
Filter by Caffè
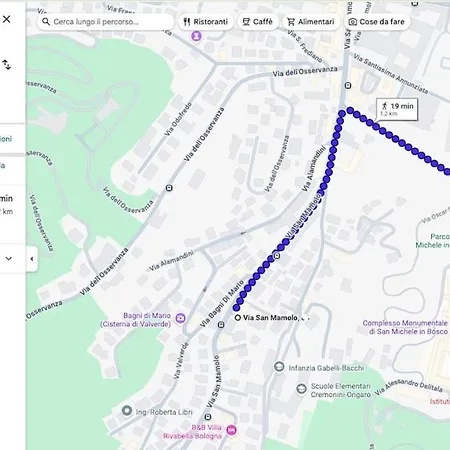click(x=258, y=22)
